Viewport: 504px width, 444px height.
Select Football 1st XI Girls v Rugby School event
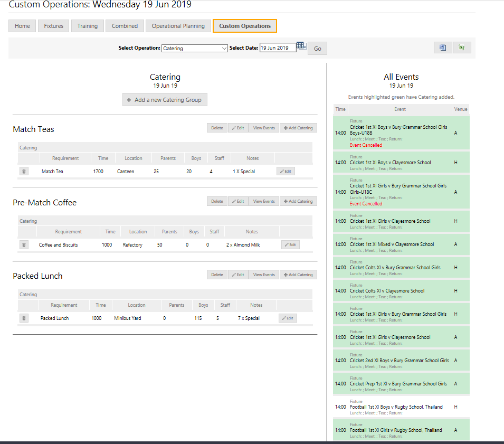401,430
